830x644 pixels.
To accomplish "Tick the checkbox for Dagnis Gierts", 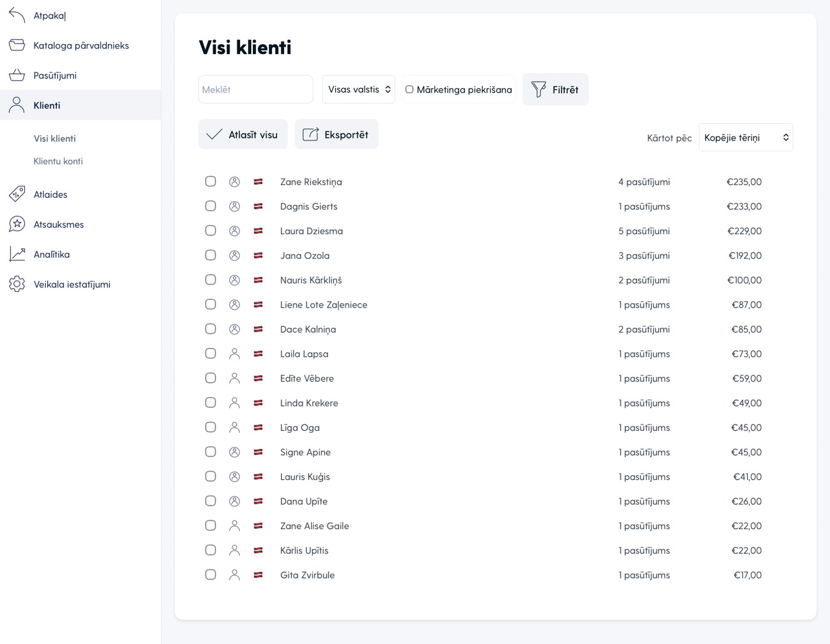I will coord(210,206).
